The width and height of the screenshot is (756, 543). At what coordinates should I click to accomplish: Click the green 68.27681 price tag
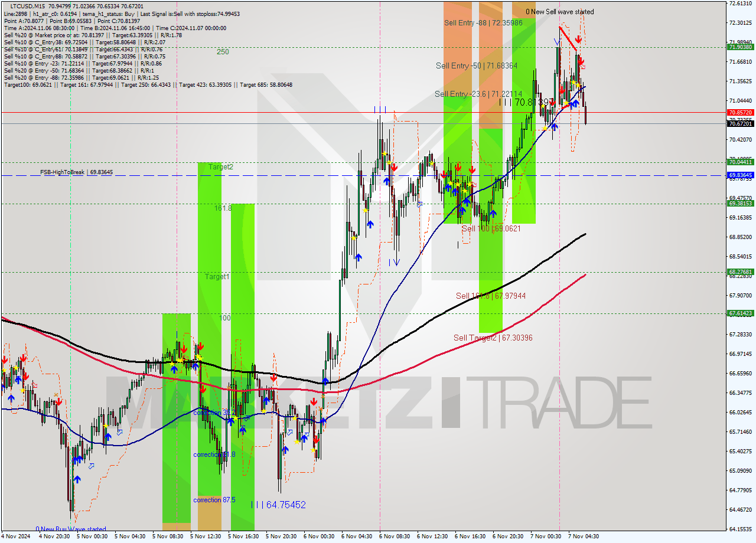point(741,272)
